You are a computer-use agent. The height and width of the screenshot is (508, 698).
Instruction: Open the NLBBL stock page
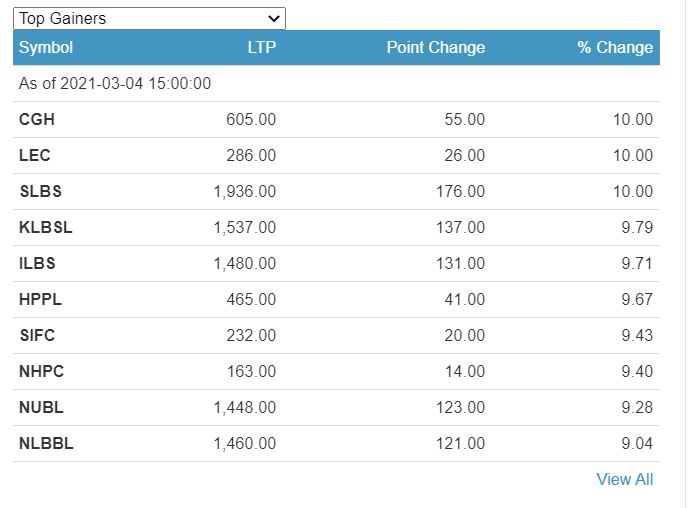coord(46,443)
